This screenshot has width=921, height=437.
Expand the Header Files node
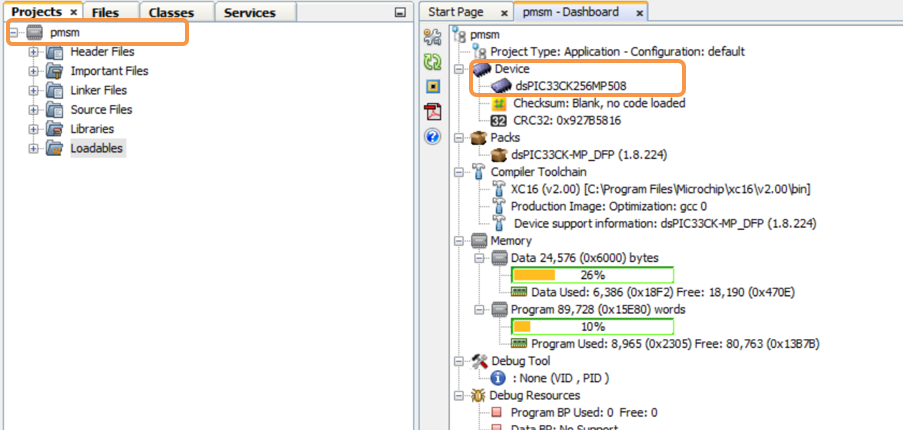pos(33,52)
